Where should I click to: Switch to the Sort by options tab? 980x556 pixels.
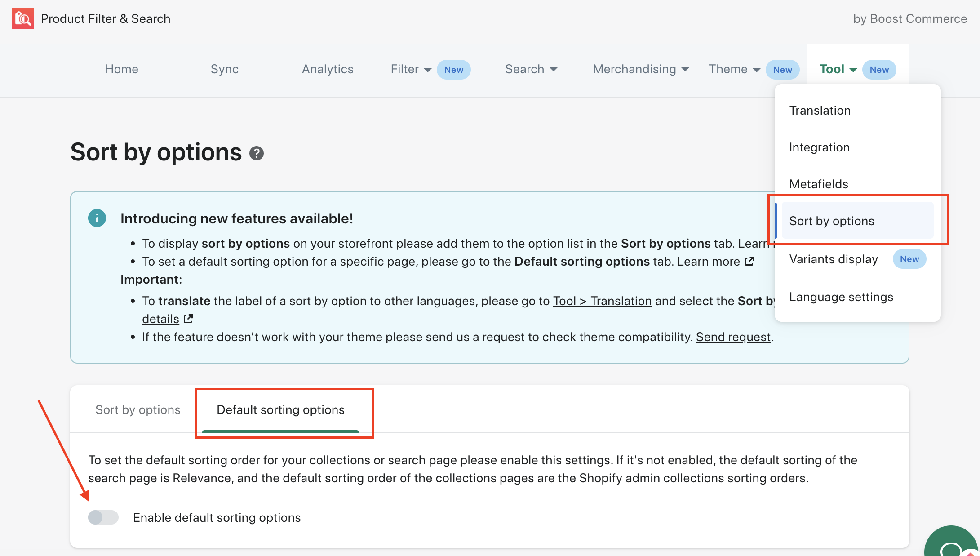(138, 409)
